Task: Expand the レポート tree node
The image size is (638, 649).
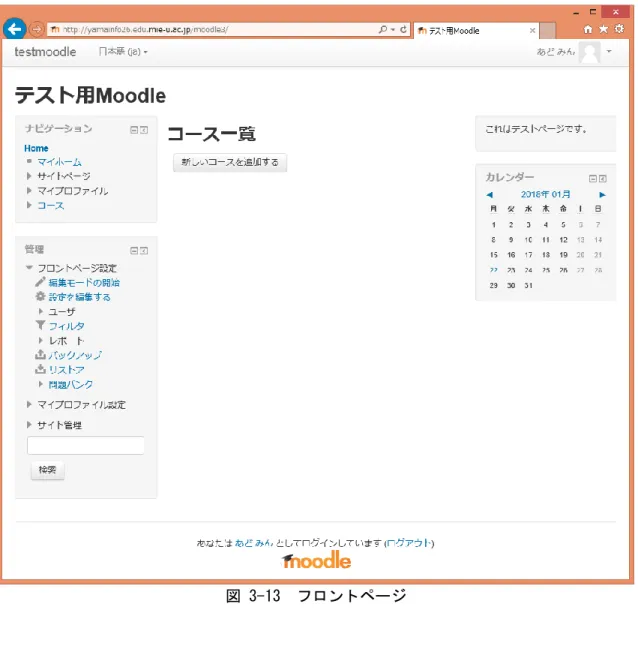Action: 41,340
